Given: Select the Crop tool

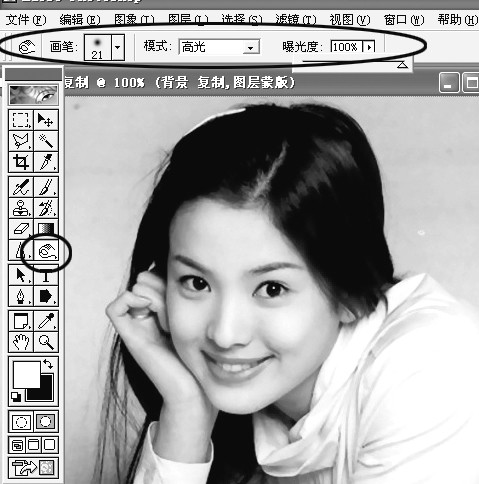Looking at the screenshot, I should tap(21, 162).
